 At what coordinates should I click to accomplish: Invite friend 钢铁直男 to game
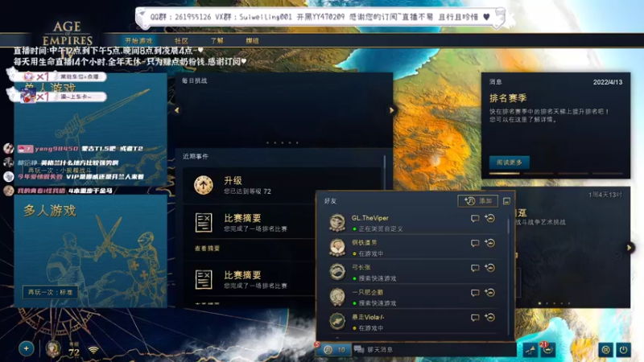[489, 244]
